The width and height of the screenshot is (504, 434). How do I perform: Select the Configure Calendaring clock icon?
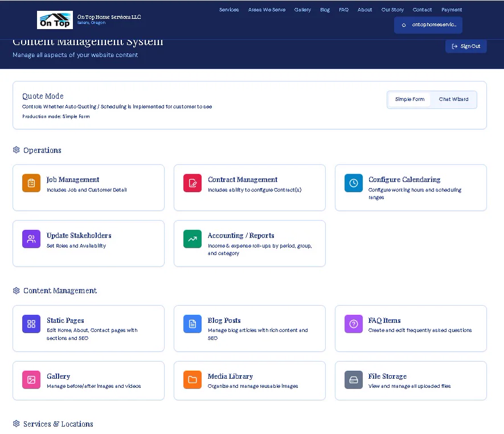(354, 183)
